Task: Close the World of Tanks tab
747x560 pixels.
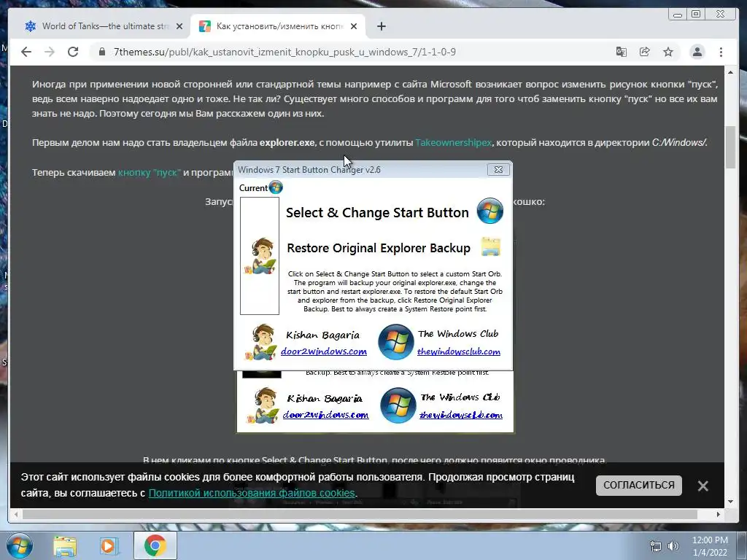Action: click(x=179, y=26)
